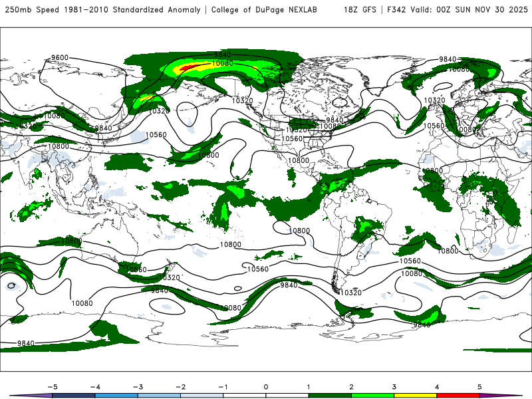Click the "−2" colorbar tick label

pos(180,387)
